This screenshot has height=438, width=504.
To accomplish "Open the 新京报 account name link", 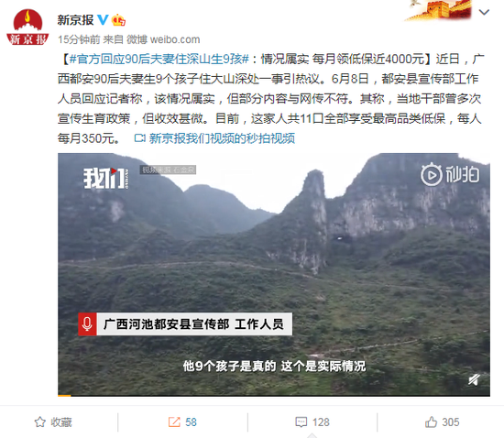I will pyautogui.click(x=75, y=20).
